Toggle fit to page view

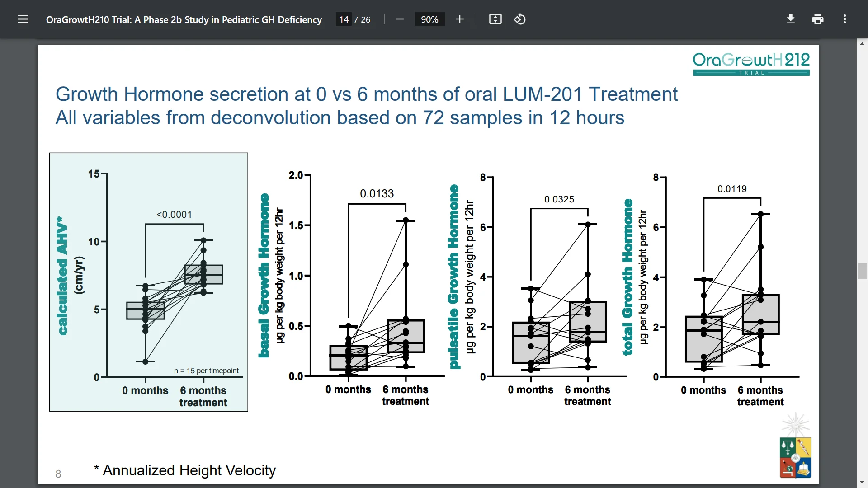coord(495,19)
